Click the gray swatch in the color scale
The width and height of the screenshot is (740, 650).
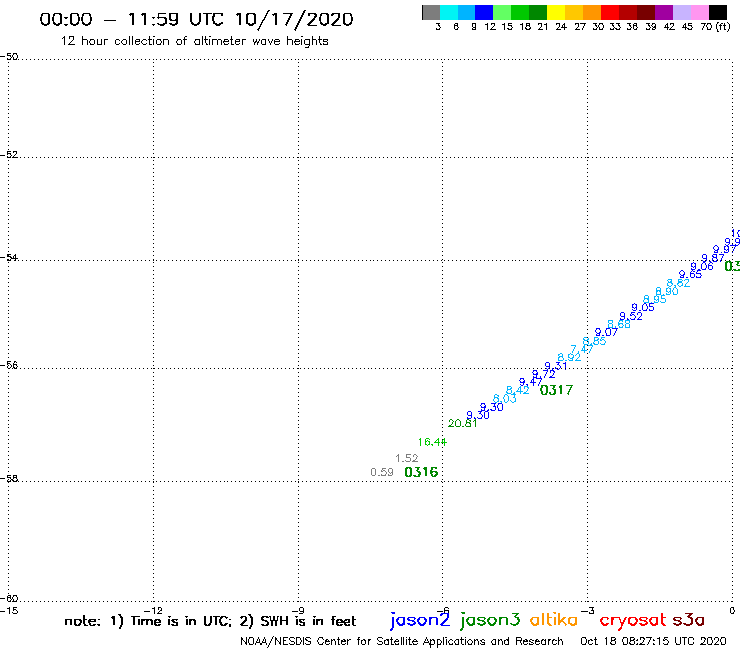[431, 12]
